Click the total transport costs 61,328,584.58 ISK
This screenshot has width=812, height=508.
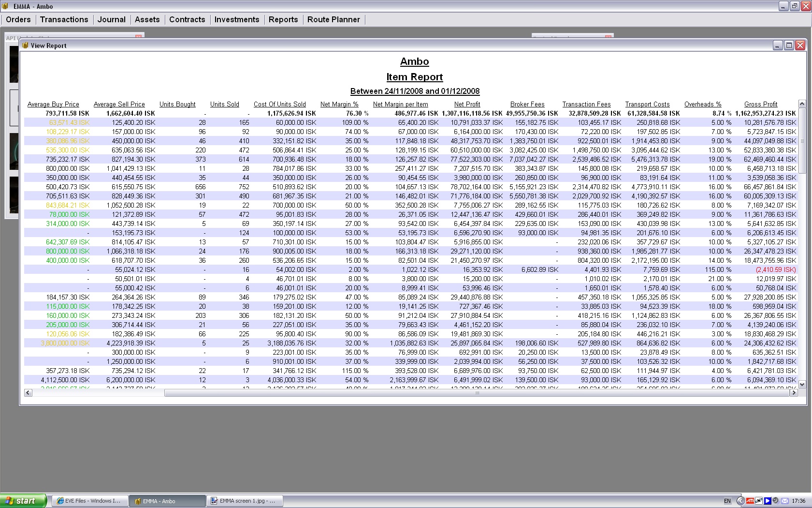coord(654,113)
